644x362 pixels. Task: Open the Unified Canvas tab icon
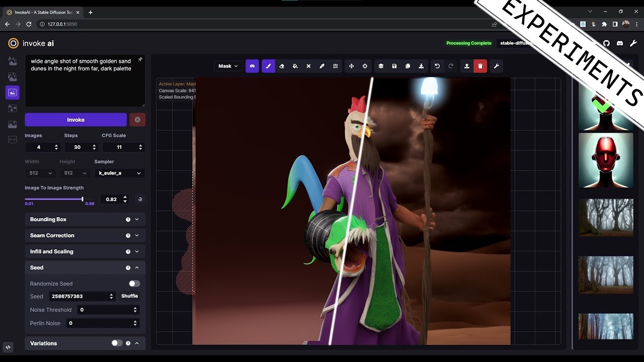13,93
